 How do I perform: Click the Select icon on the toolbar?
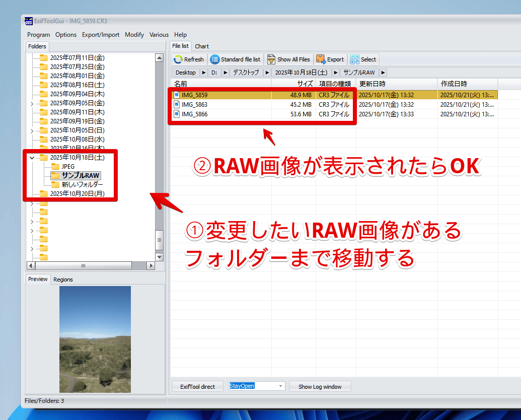[355, 59]
